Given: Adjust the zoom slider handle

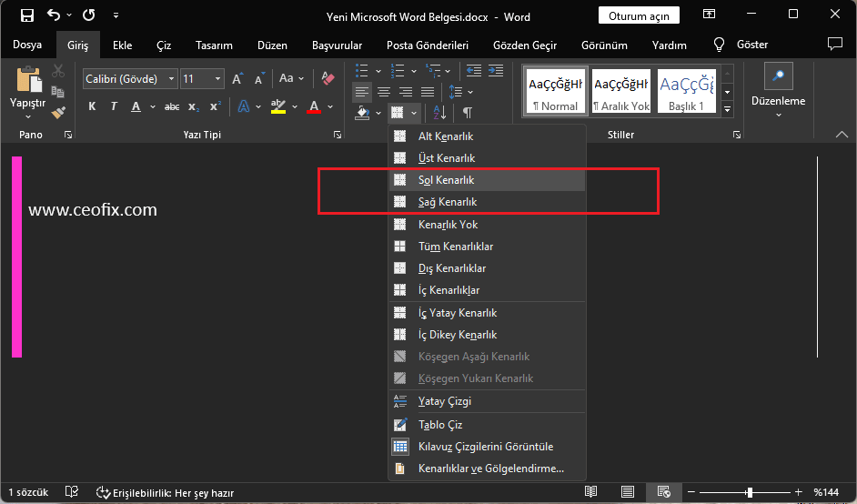Looking at the screenshot, I should click(x=750, y=492).
